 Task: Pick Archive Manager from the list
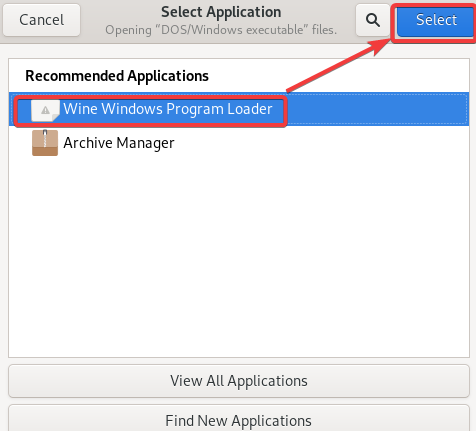click(239, 143)
